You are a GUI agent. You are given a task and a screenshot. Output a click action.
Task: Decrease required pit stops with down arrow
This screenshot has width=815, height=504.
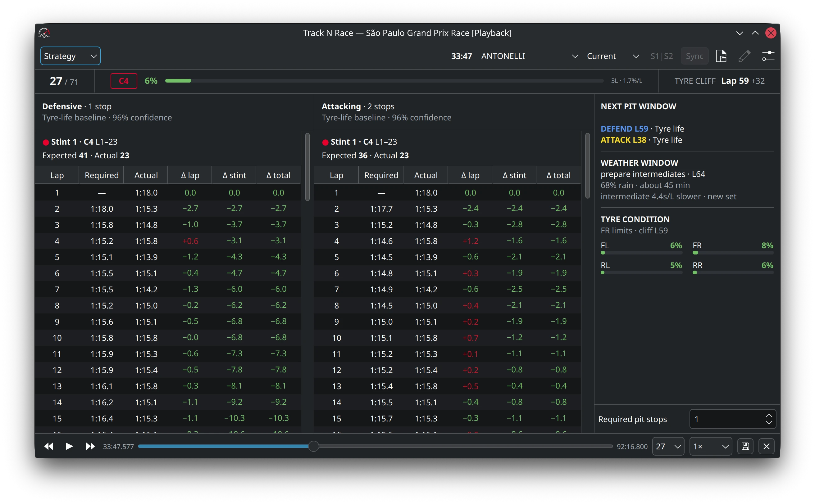point(769,422)
